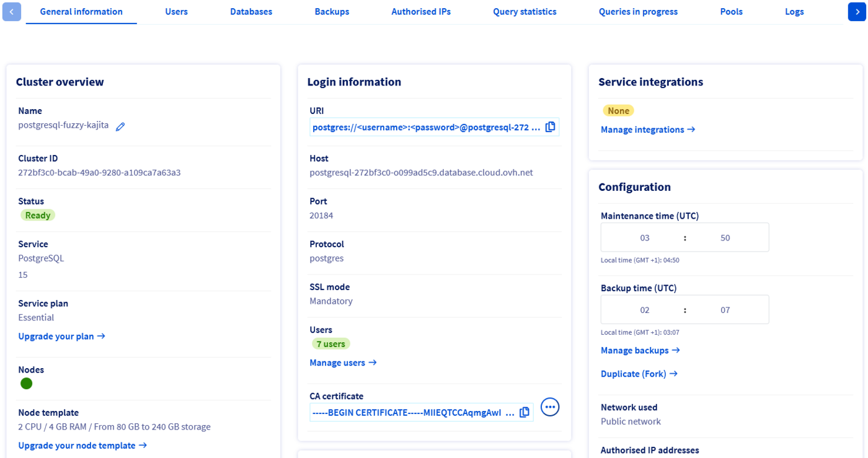The image size is (868, 458).
Task: View the Logs tab
Action: pos(794,11)
